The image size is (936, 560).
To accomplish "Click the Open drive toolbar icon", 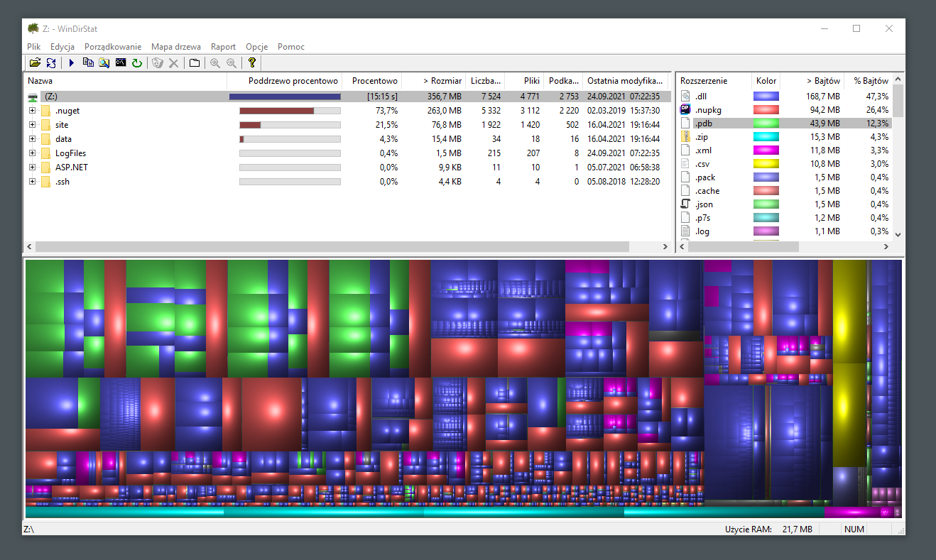I will click(x=34, y=63).
